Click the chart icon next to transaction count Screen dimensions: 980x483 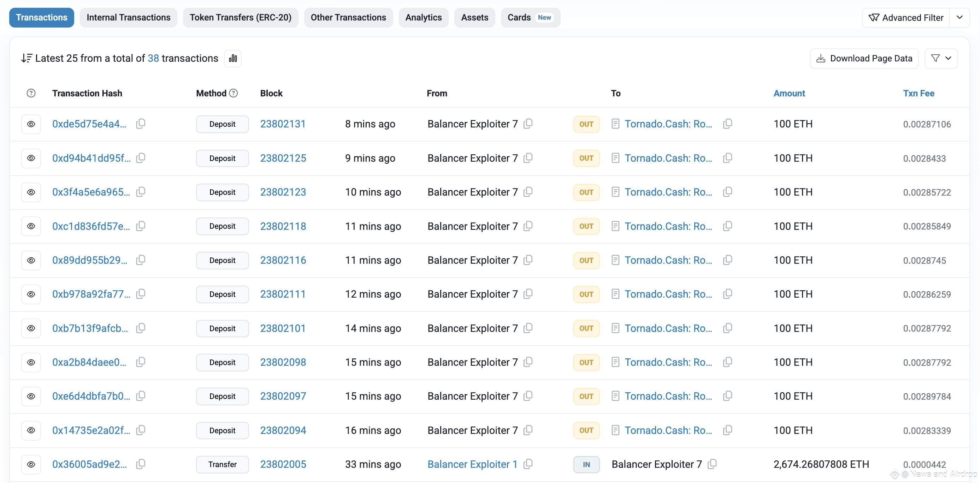click(x=233, y=59)
